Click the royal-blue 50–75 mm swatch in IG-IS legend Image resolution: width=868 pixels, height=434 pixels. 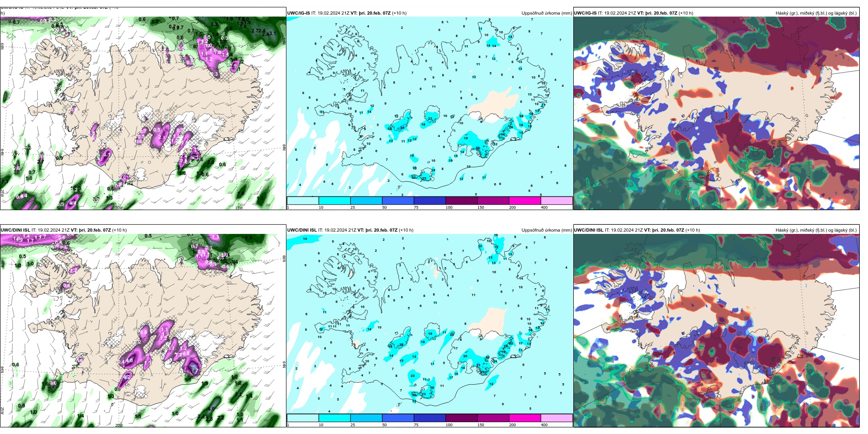pos(398,201)
